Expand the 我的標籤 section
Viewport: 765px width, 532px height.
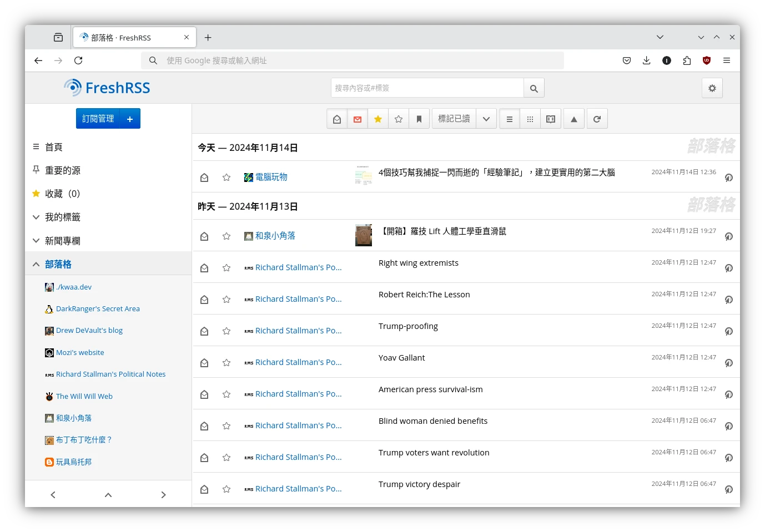36,217
